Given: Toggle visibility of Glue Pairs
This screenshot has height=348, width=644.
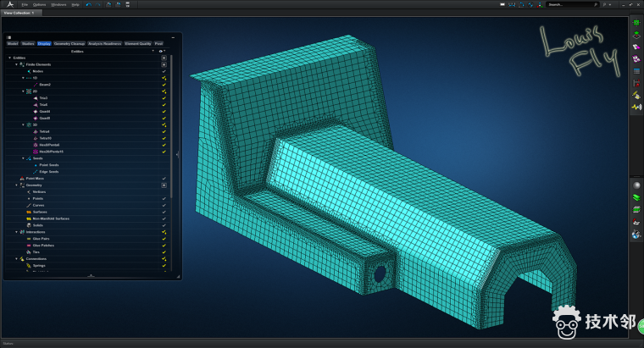Looking at the screenshot, I should click(x=164, y=239).
